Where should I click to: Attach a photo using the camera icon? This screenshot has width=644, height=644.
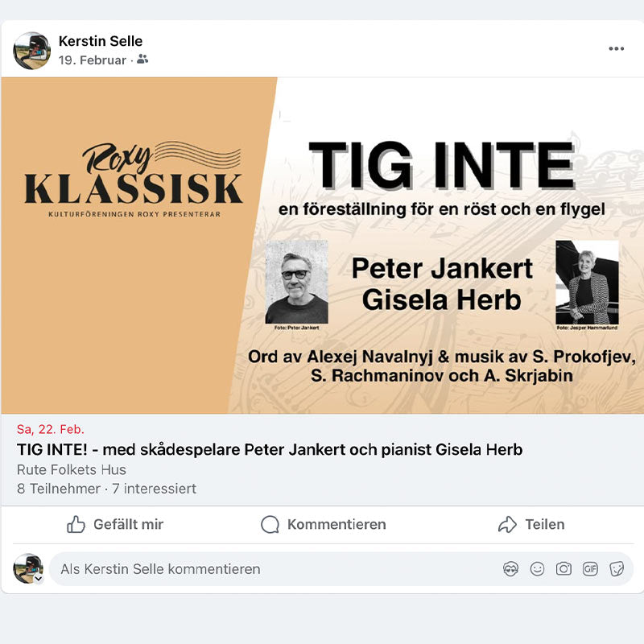(x=563, y=569)
